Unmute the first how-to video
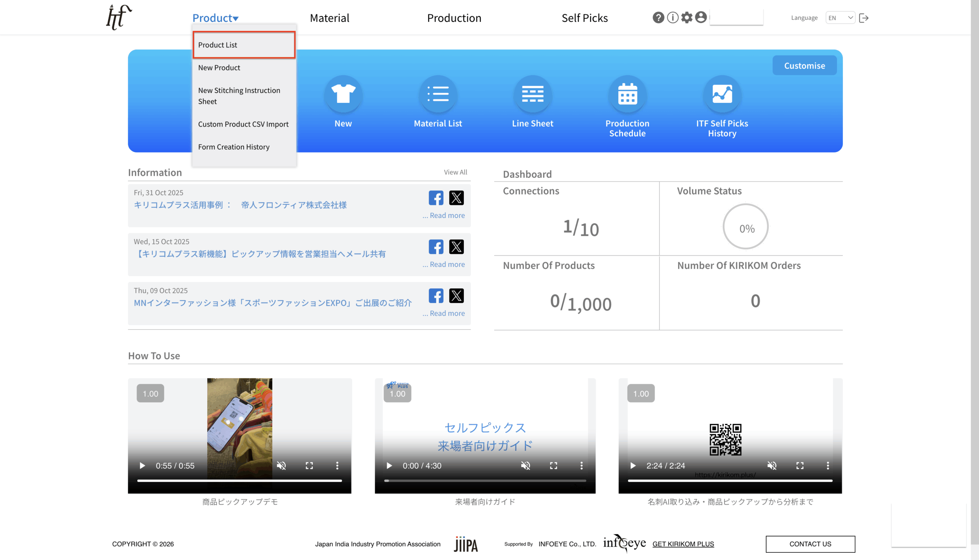Screen dimensions: 979x560 pyautogui.click(x=281, y=466)
